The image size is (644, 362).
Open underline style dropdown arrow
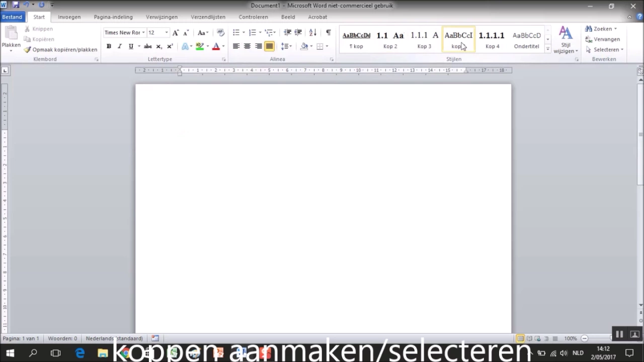138,46
